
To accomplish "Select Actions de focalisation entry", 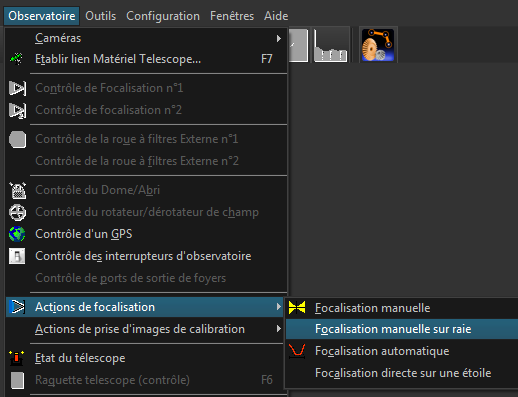I will click(145, 307).
